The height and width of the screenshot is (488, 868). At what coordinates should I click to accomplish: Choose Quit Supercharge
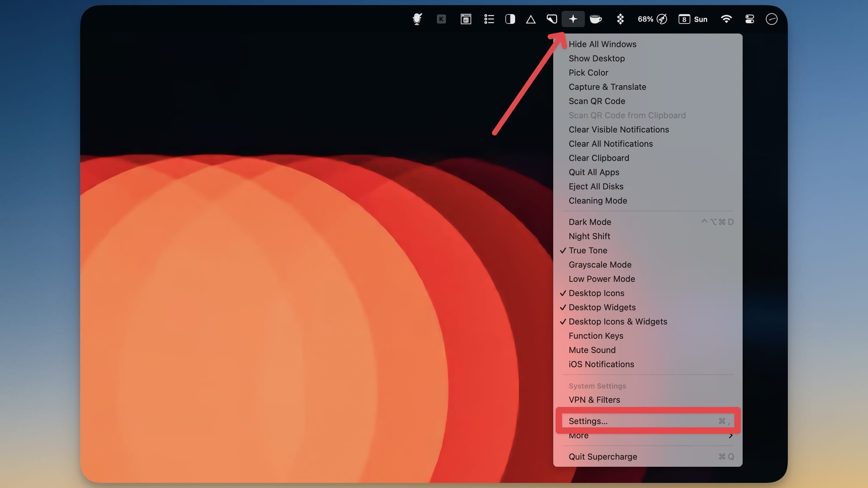click(648, 457)
